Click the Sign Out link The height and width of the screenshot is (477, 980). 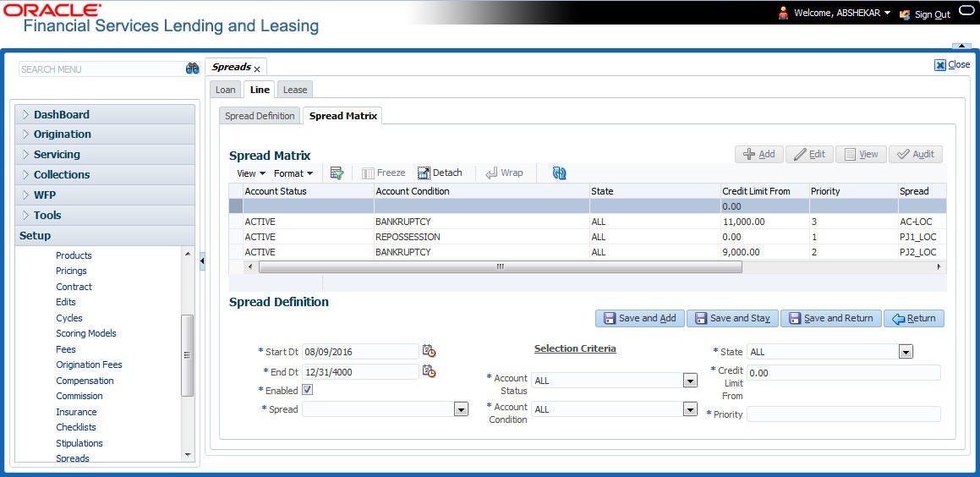tap(933, 14)
